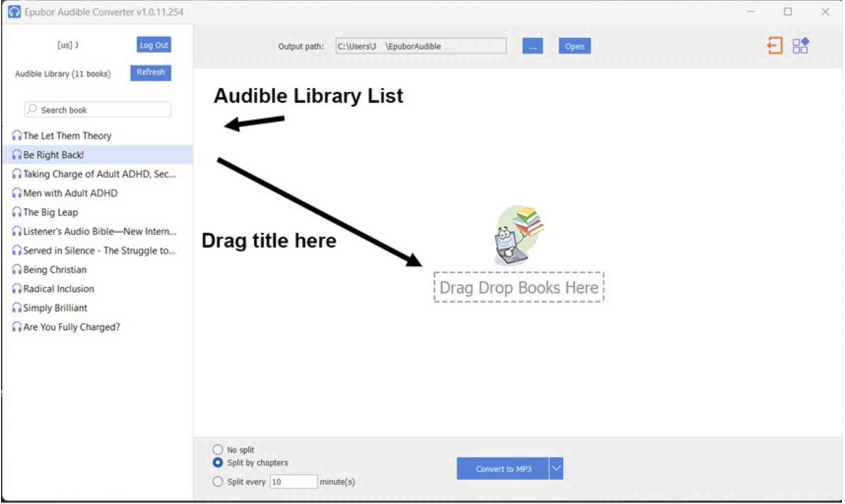
Task: Select the Radical Inclusion title
Action: click(x=59, y=289)
